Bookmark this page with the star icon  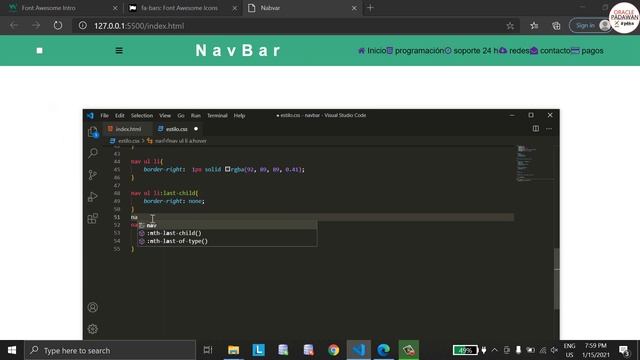(x=510, y=26)
